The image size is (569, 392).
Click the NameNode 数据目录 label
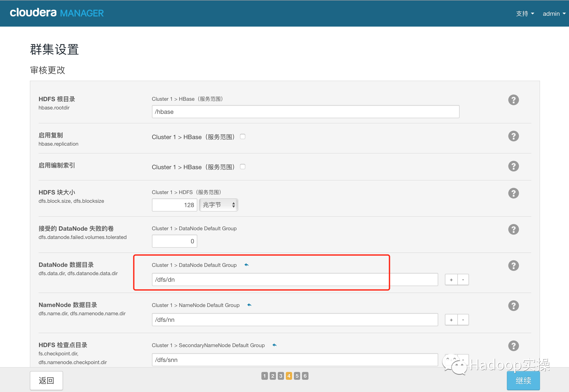pos(68,305)
